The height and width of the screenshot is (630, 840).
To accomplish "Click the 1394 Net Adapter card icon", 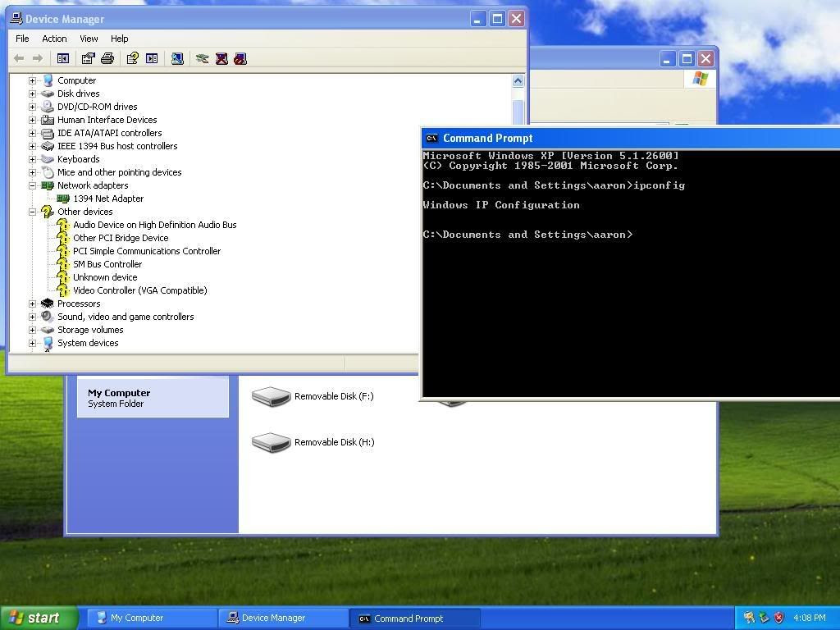I will [63, 199].
